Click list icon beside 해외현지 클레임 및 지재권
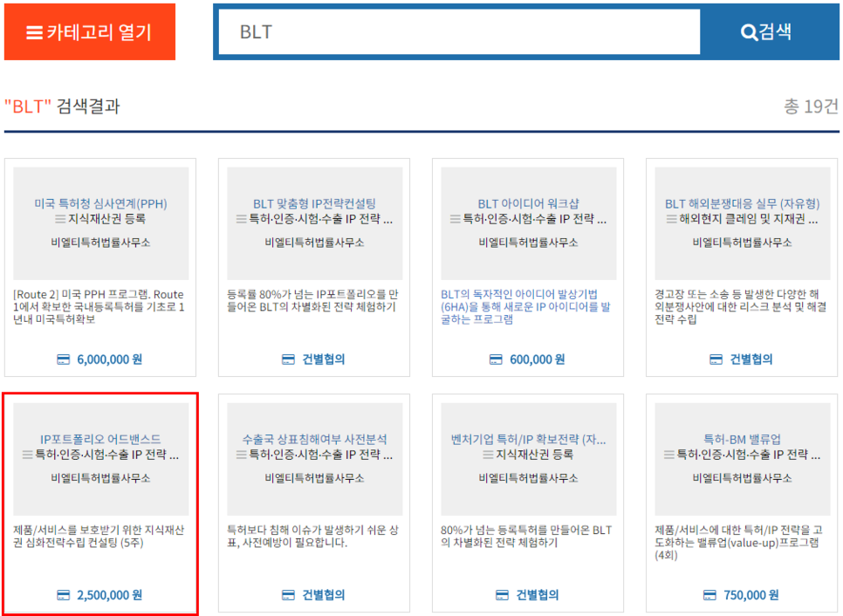Image resolution: width=843 pixels, height=616 pixels. (x=671, y=219)
